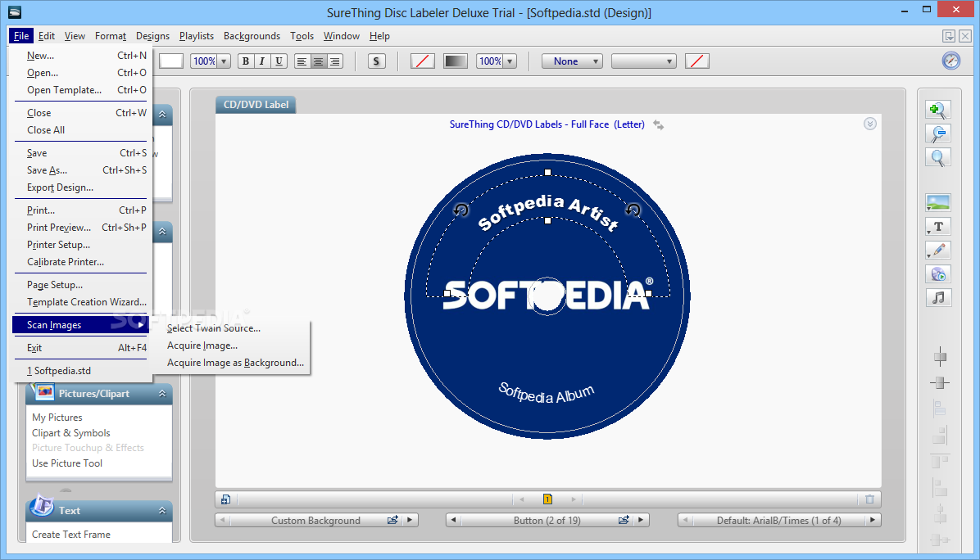Click the text shadow S icon
The height and width of the screenshot is (560, 980).
376,61
